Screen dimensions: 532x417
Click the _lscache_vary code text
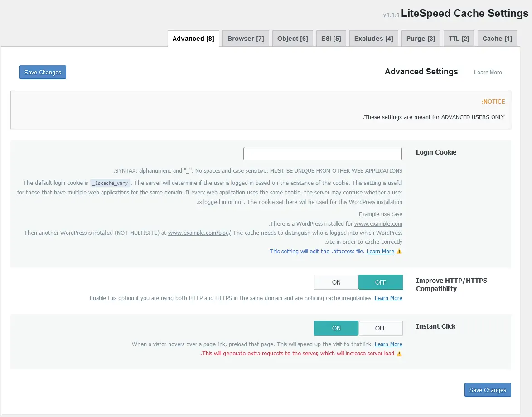coord(110,183)
